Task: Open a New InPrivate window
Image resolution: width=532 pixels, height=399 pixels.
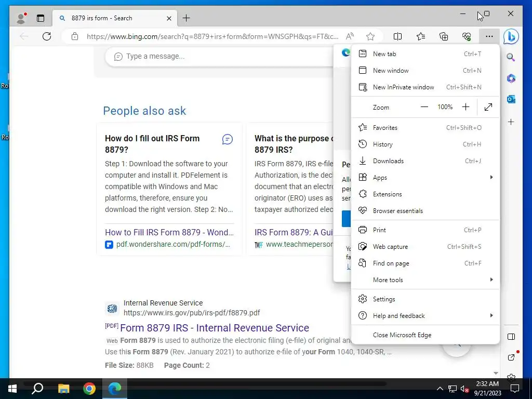Action: 425,87
